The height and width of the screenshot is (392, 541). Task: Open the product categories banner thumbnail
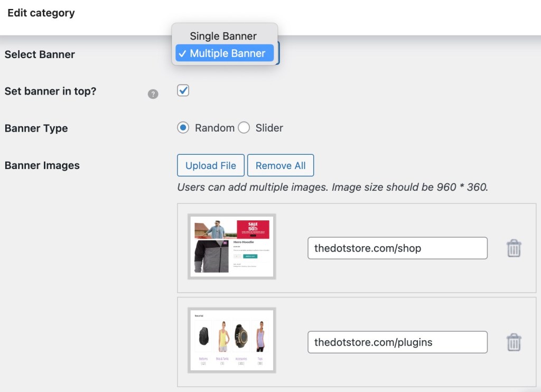[232, 340]
